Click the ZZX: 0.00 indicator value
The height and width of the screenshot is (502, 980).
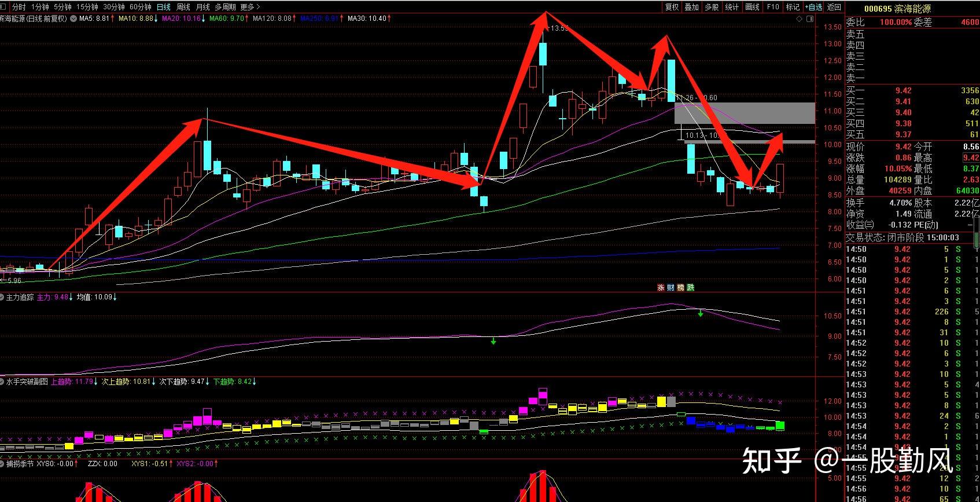pyautogui.click(x=102, y=463)
